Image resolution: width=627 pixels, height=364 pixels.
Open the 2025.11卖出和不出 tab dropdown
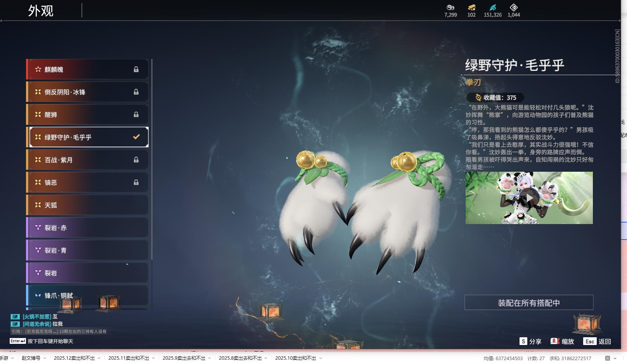click(153, 358)
